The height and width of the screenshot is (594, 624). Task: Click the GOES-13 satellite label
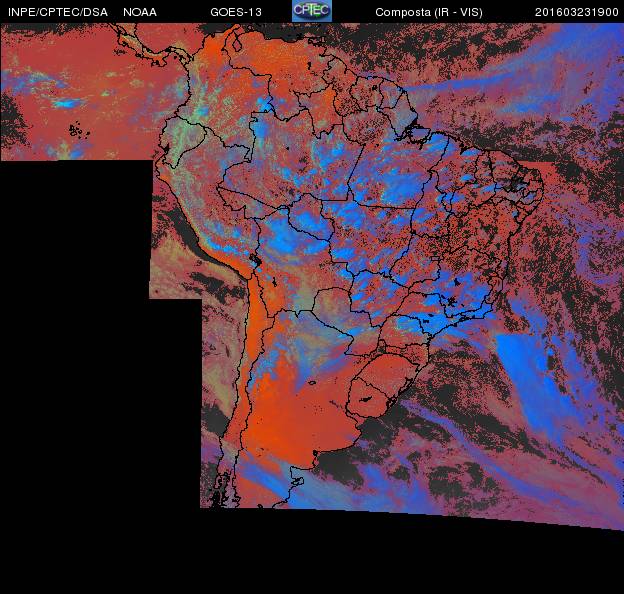[236, 12]
